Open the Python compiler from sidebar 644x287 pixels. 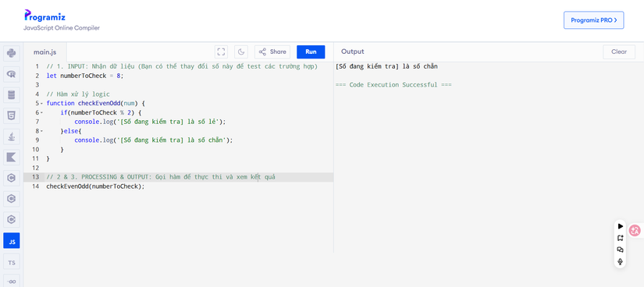12,53
